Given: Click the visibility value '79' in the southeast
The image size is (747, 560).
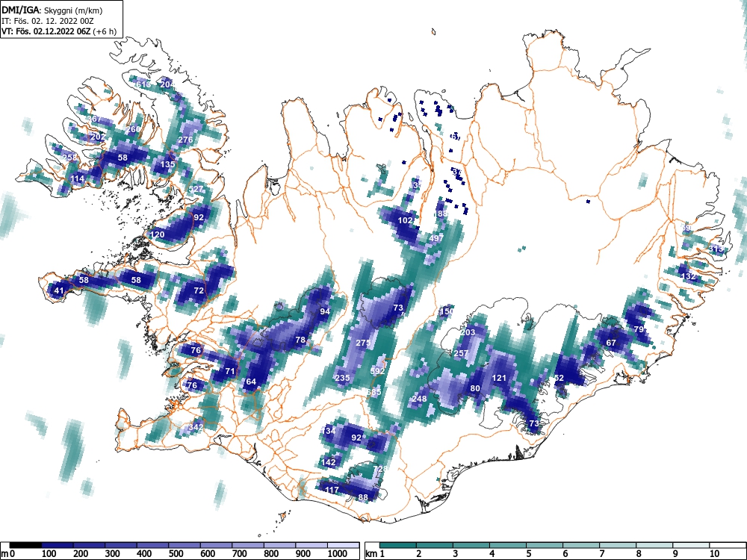Looking at the screenshot, I should [639, 329].
